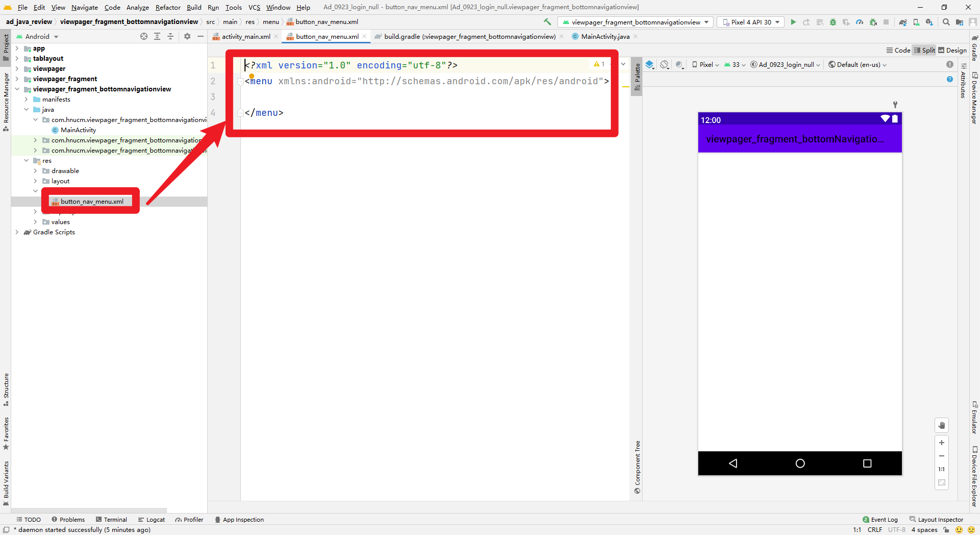Open Project panel gear options
980x535 pixels.
(187, 36)
